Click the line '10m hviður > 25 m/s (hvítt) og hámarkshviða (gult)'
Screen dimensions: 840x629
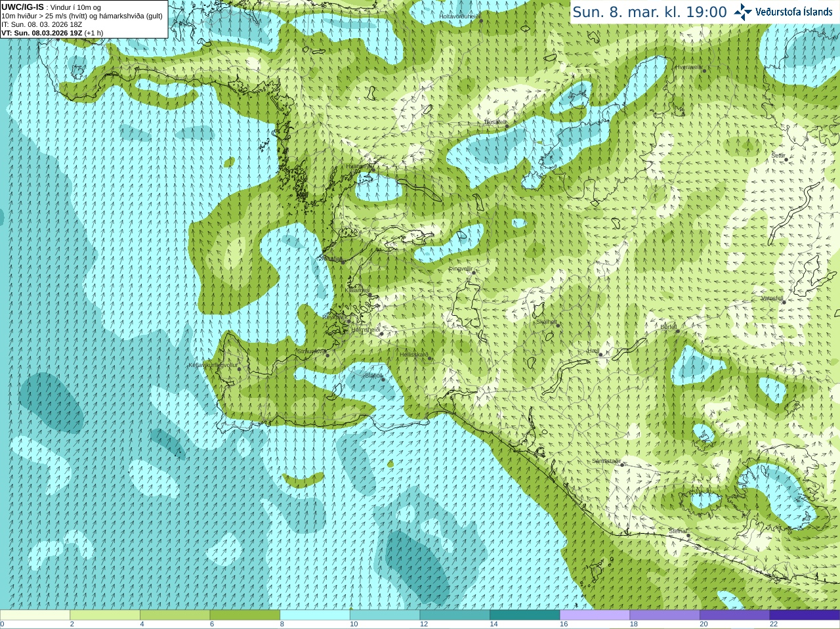(x=82, y=16)
